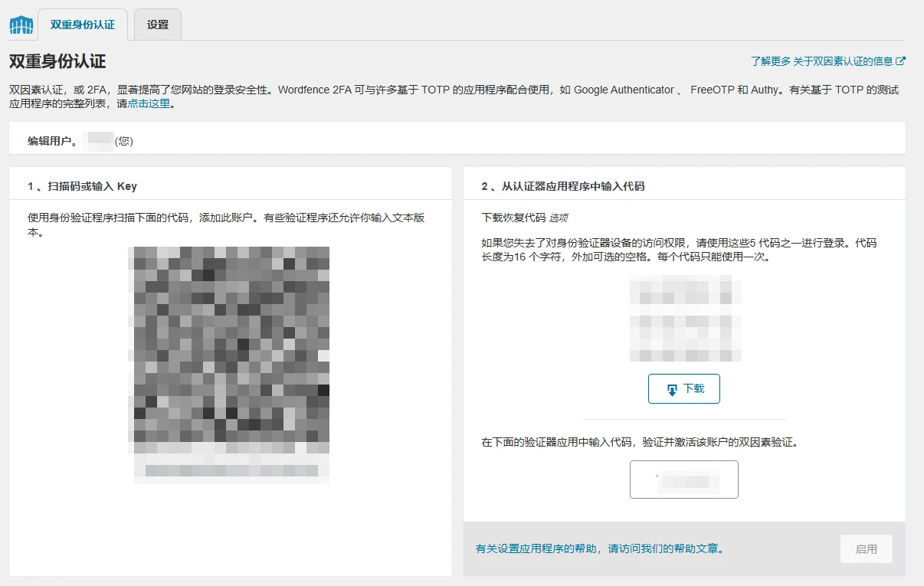
Task: Click the 启用 activation button
Action: tap(866, 548)
